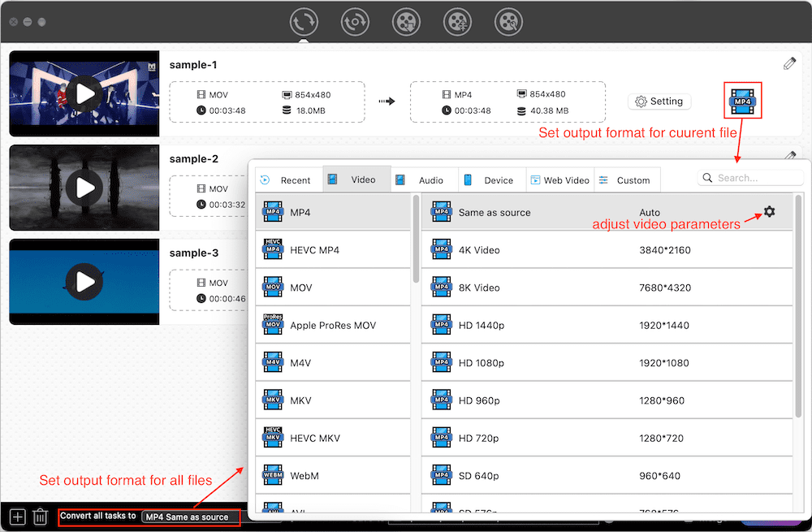This screenshot has width=812, height=532.
Task: Choose SD 640p preset
Action: coord(607,475)
